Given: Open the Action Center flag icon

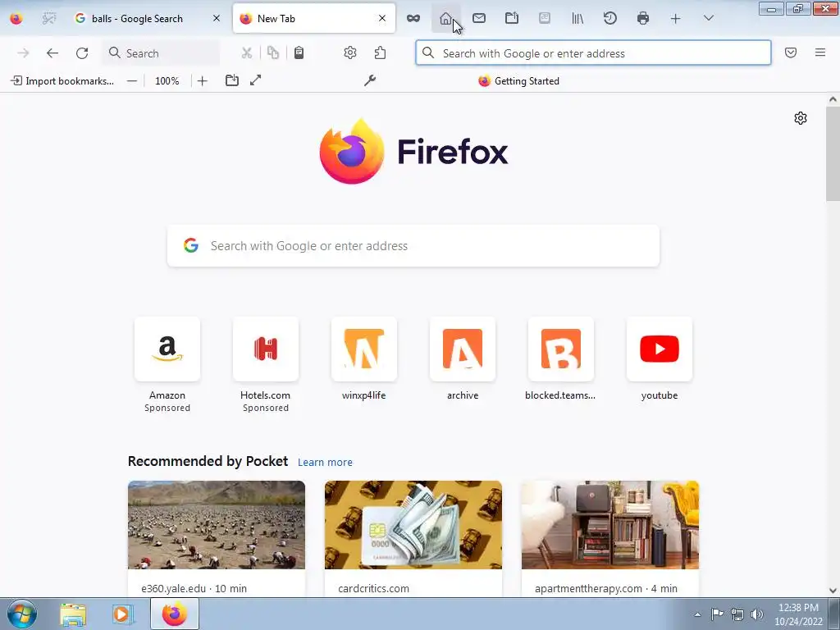Looking at the screenshot, I should coord(717,614).
